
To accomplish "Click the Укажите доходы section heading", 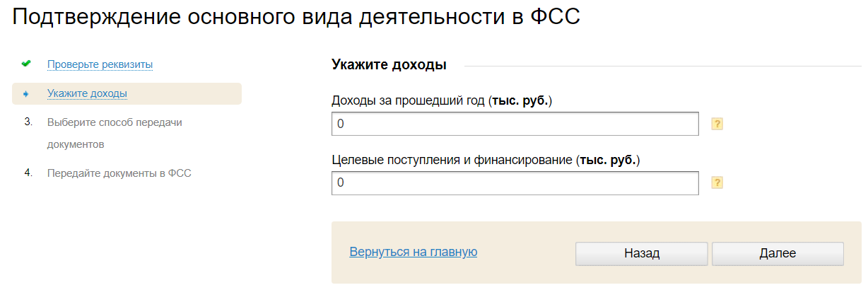I will (389, 65).
